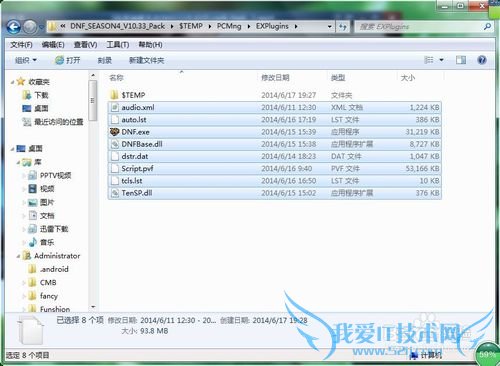This screenshot has width=500, height=366.
Task: Toggle the preview pane icon
Action: click(x=461, y=60)
